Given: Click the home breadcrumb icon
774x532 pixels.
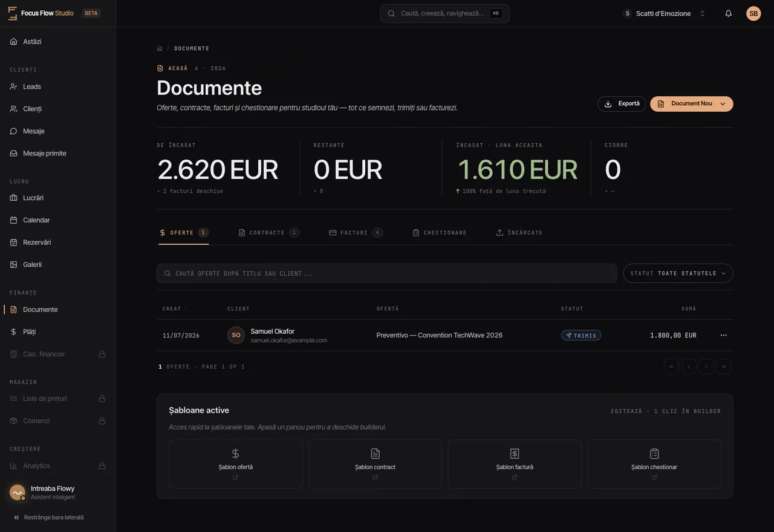Looking at the screenshot, I should coord(160,48).
